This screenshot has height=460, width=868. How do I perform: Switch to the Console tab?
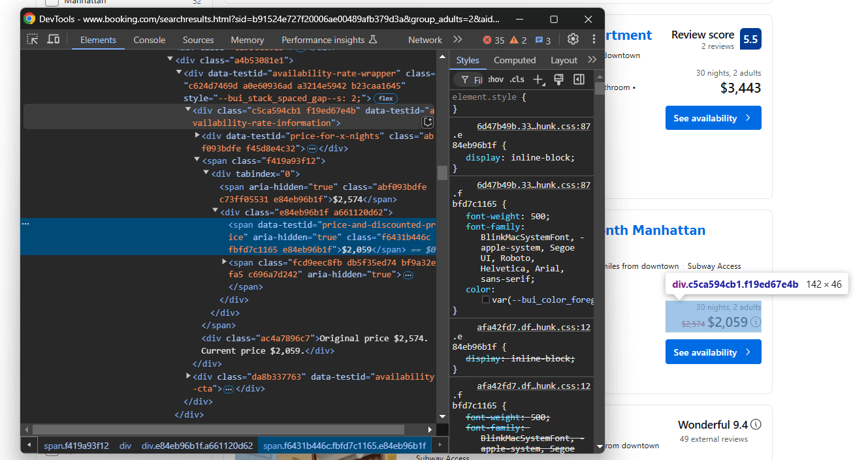(x=150, y=40)
